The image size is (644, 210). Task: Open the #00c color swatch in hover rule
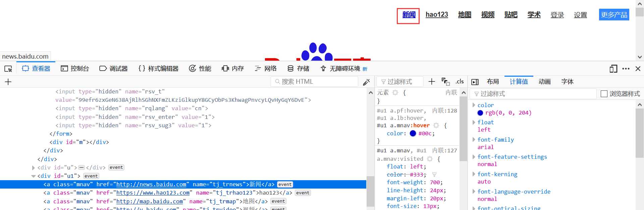pos(413,133)
